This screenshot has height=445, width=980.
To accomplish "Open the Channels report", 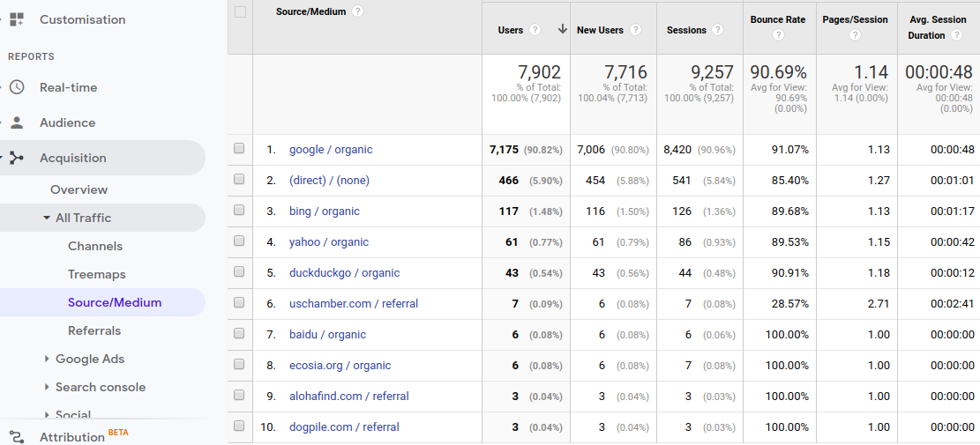I will coord(95,246).
